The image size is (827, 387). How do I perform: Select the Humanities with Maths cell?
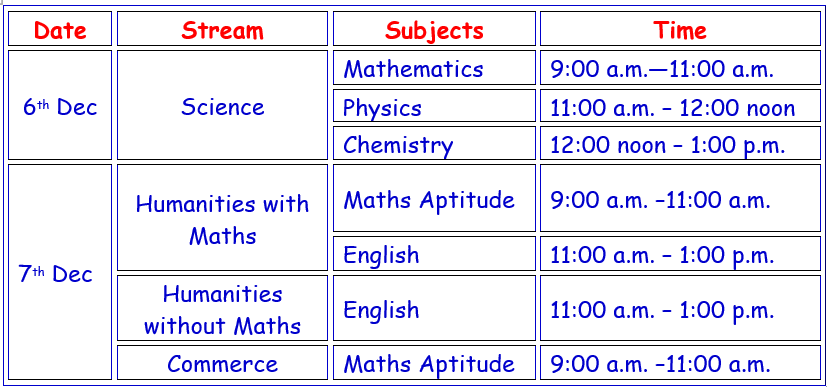[222, 217]
